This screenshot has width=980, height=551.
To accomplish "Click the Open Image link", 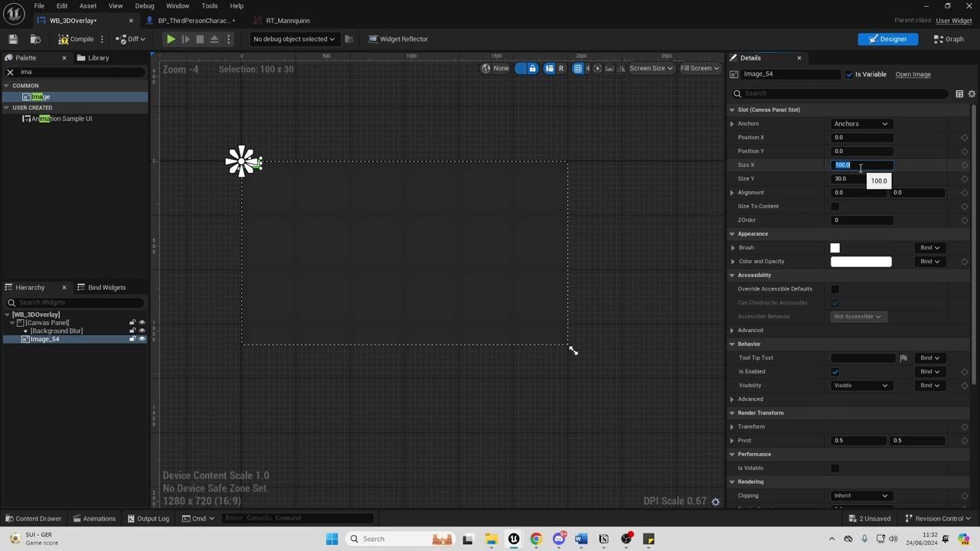I will pyautogui.click(x=913, y=74).
